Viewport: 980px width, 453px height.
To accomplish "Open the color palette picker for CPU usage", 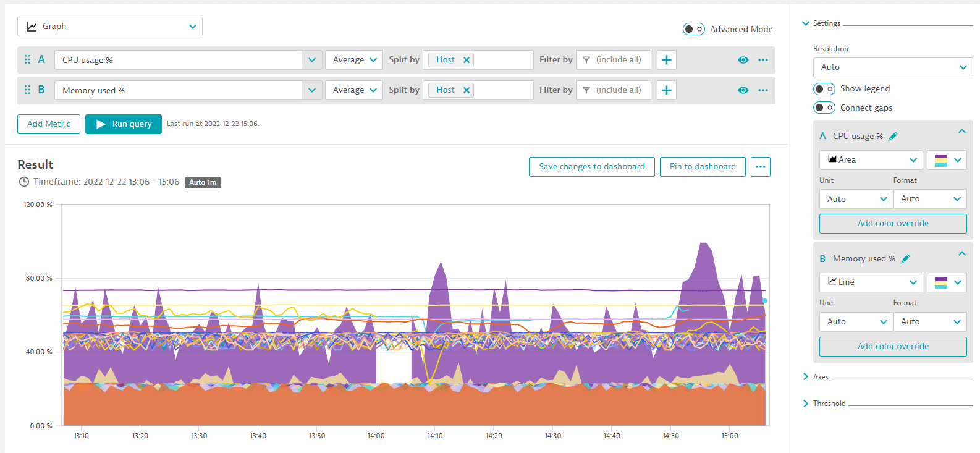I will pos(946,160).
